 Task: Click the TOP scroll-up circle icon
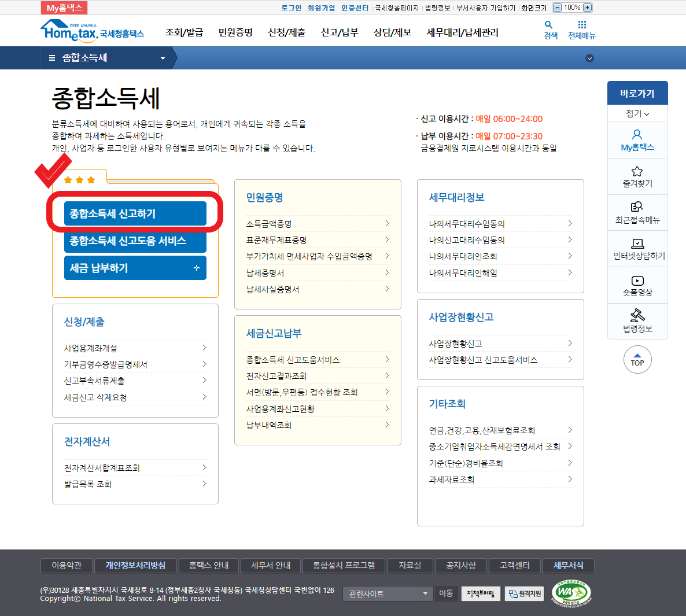pos(637,359)
